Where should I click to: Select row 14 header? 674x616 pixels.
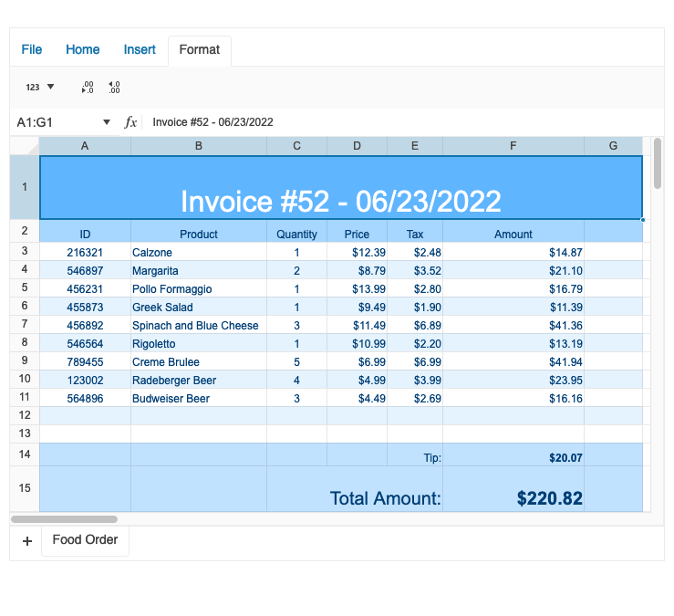coord(25,454)
